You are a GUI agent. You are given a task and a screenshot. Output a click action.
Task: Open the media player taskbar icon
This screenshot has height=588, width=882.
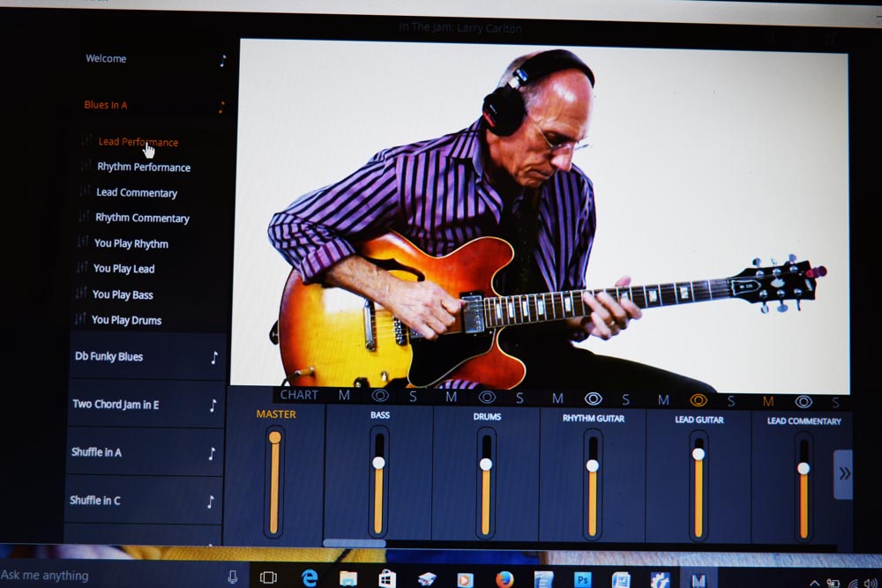pyautogui.click(x=465, y=579)
